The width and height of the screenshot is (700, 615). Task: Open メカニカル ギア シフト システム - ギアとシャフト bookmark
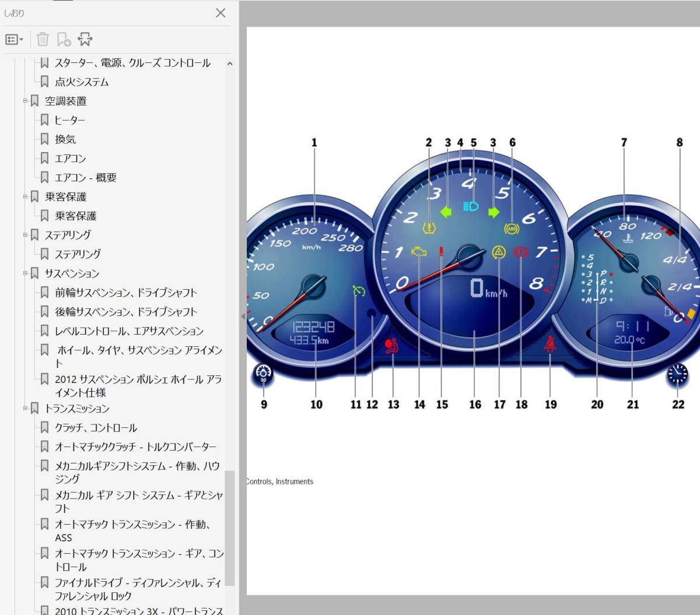pos(139,501)
